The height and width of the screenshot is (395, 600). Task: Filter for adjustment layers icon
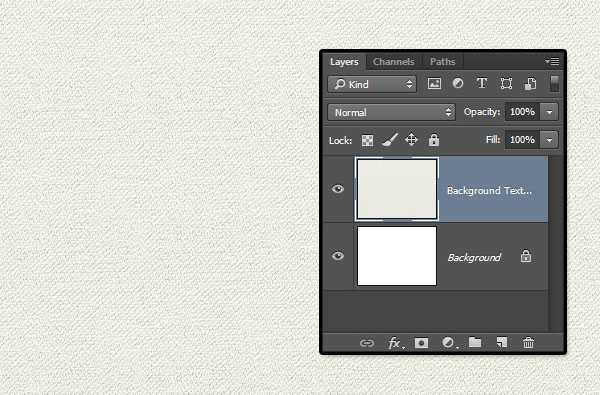click(x=458, y=83)
